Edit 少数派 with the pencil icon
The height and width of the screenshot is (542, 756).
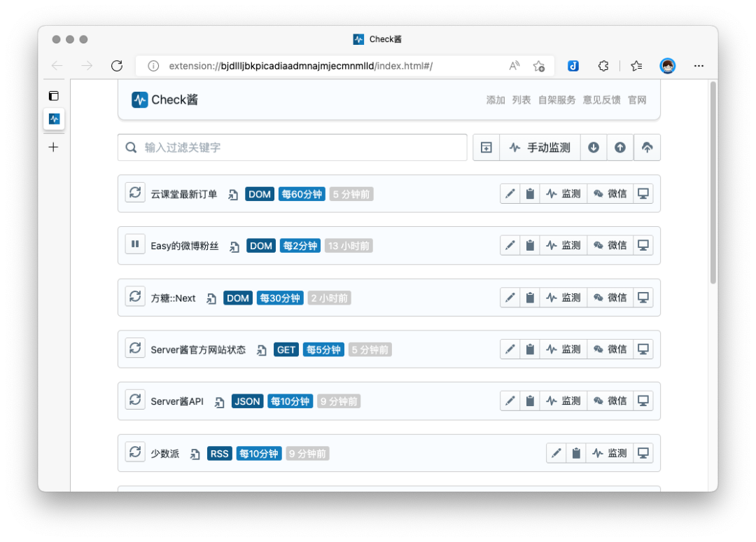[556, 453]
